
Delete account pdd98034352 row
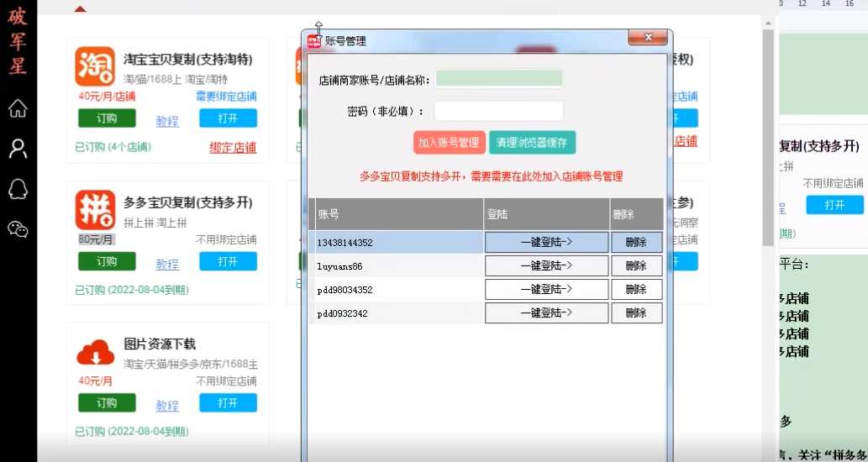(637, 289)
